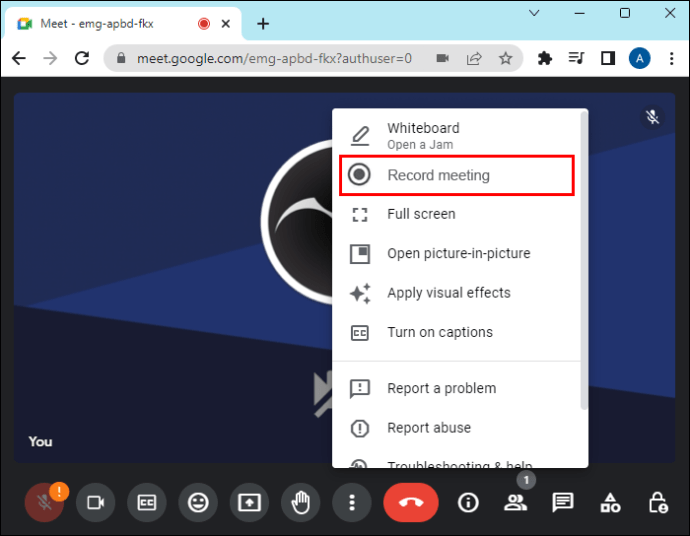Screen dimensions: 690x536
Task: Click the visual effects sparkle icon
Action: tap(360, 293)
